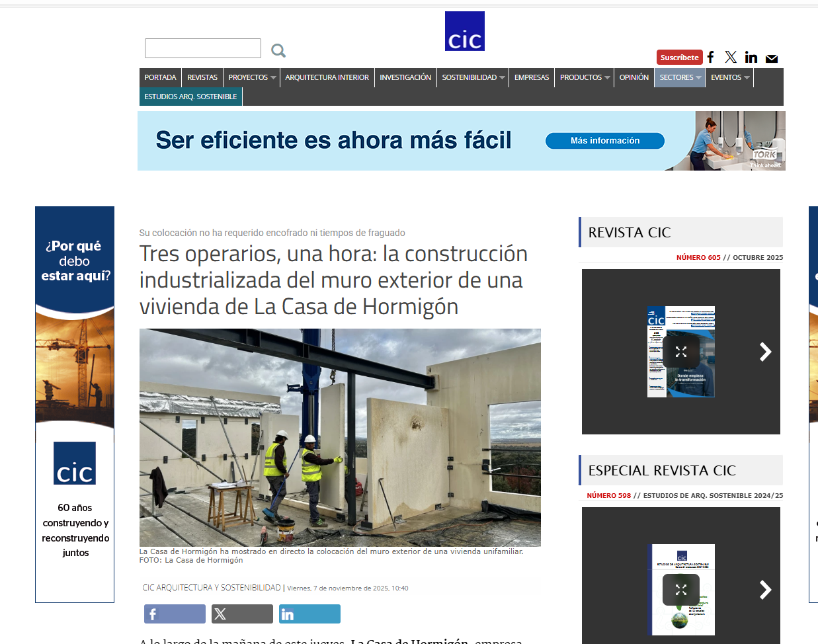Screen dimensions: 818x644
Task: Open CIC's Facebook page via header icon
Action: tap(710, 58)
